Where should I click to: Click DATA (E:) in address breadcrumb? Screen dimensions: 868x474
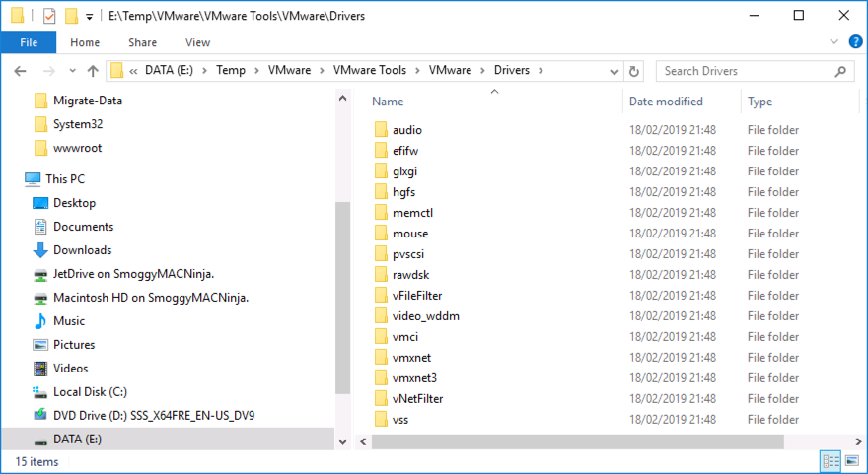(169, 70)
